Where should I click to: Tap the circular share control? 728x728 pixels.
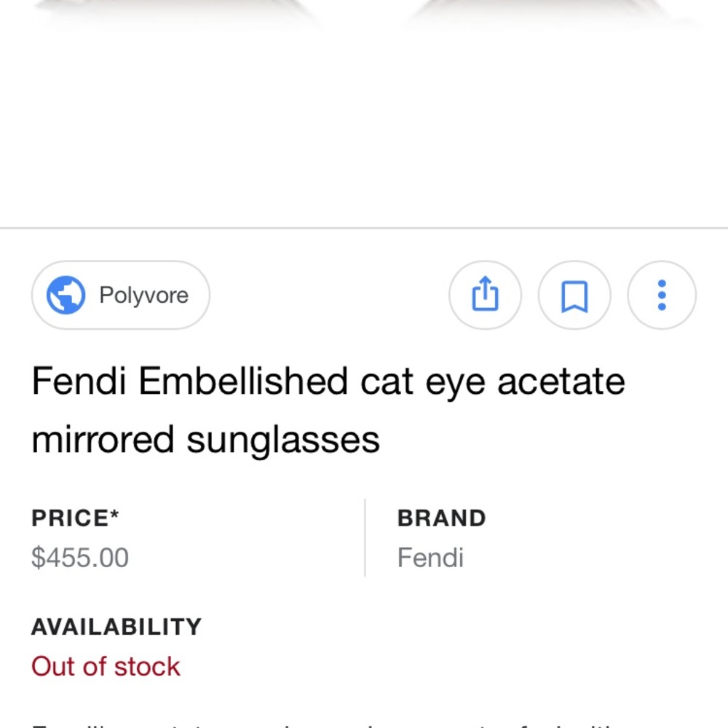pos(485,295)
